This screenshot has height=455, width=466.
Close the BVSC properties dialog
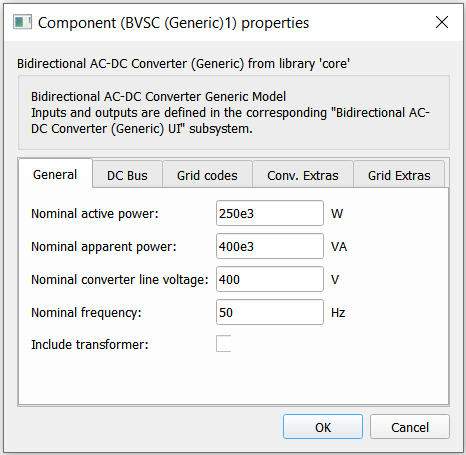(442, 22)
